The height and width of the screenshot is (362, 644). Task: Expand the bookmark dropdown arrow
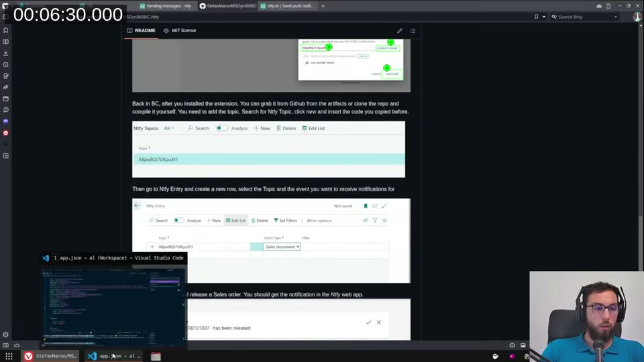(544, 17)
